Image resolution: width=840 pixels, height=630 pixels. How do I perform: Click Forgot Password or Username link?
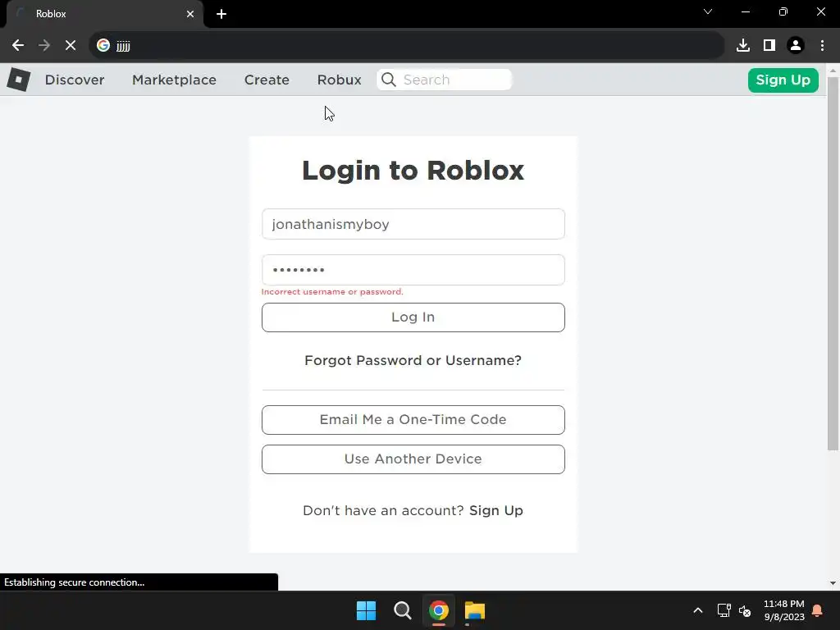pos(413,361)
